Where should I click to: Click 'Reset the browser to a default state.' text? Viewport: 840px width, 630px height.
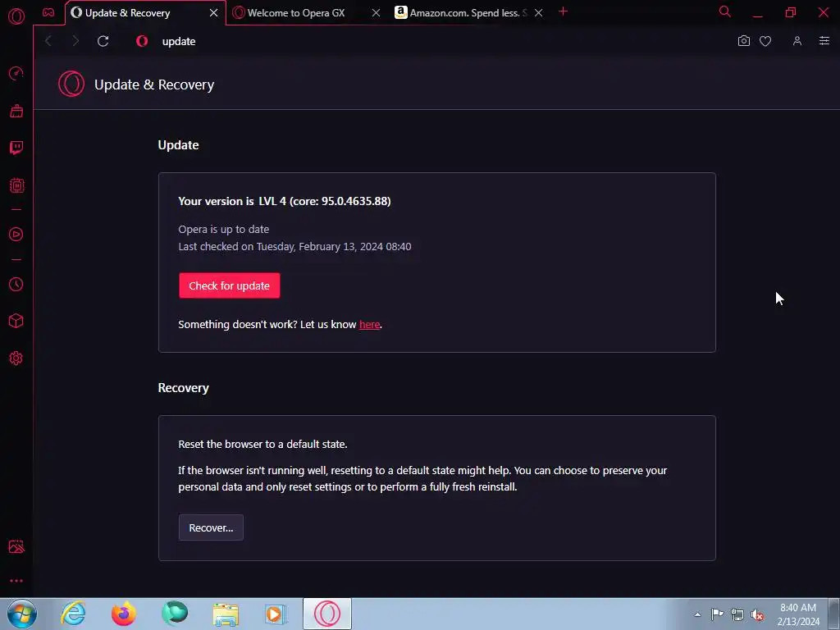pos(263,444)
